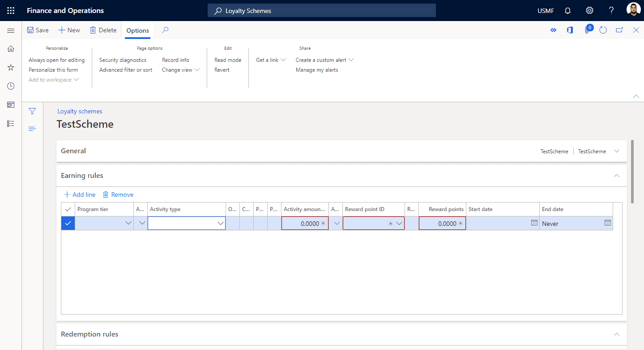Click the Open in Office icon
Viewport: 644px width, 350px height.
click(x=570, y=30)
